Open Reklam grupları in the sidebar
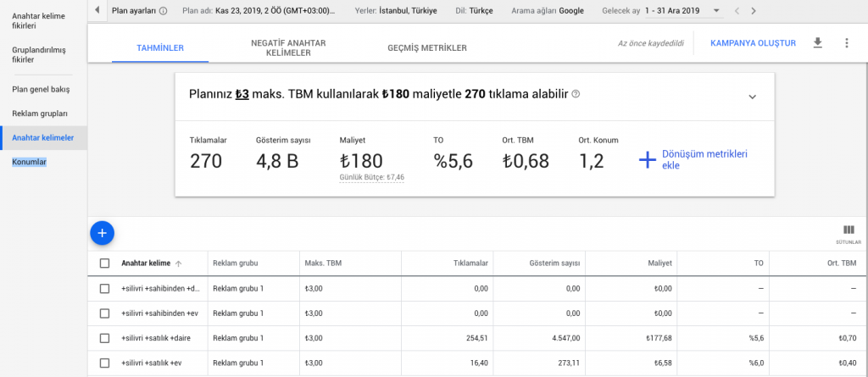 tap(40, 113)
